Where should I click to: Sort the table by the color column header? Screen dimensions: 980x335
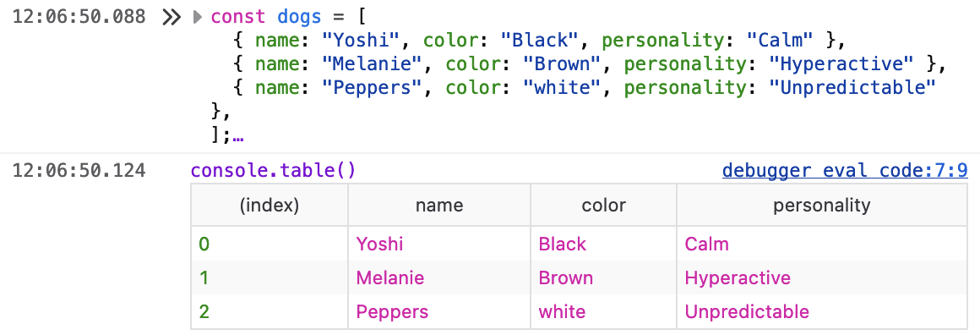[x=604, y=205]
